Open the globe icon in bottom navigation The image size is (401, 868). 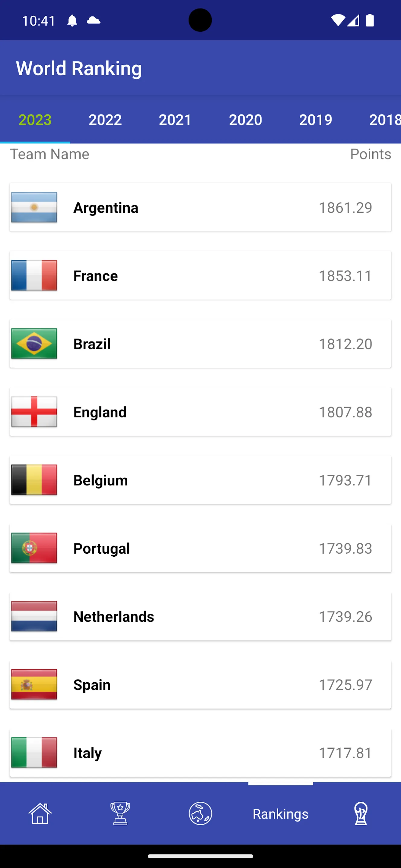[200, 813]
